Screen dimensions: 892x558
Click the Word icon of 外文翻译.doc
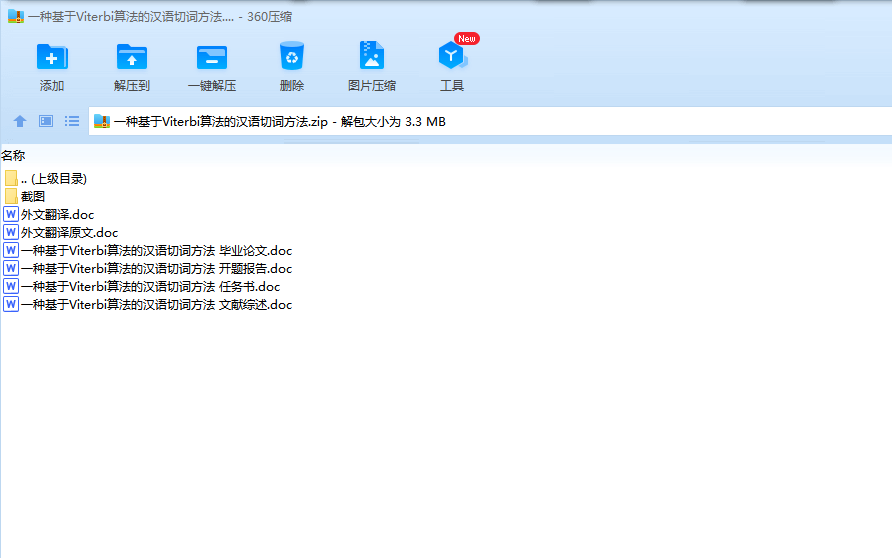(11, 214)
